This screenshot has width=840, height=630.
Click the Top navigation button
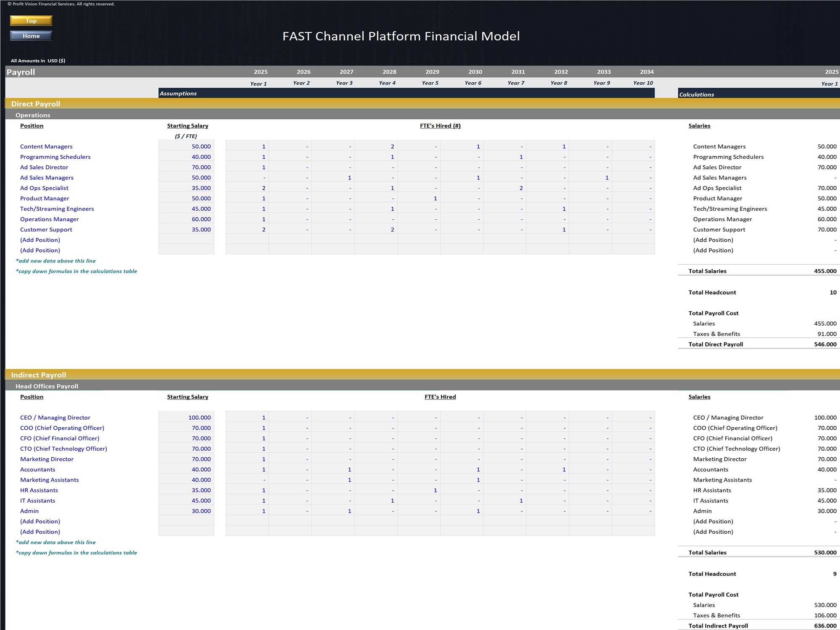pos(31,20)
